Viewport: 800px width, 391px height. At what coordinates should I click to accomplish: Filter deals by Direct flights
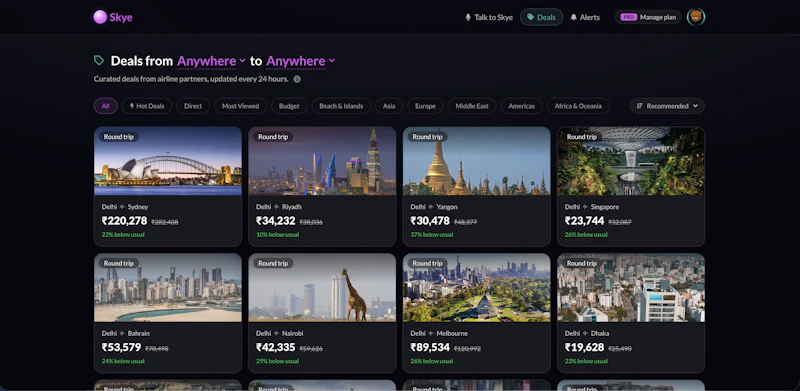(193, 106)
